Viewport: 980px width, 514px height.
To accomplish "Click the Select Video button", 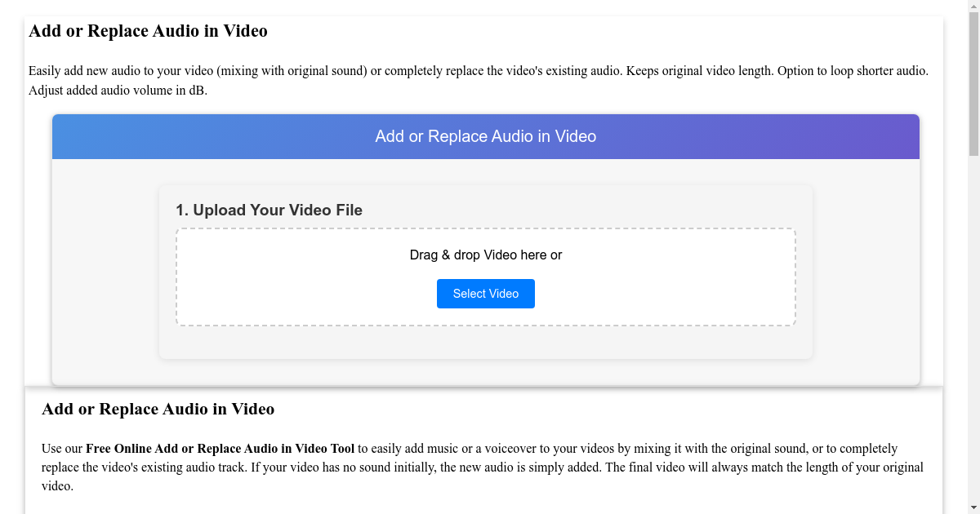I will [x=486, y=293].
